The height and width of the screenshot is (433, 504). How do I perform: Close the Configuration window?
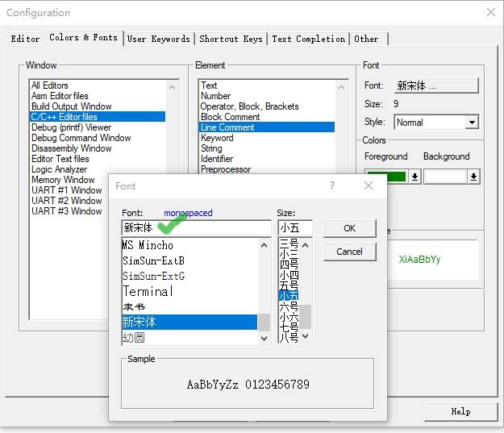(x=491, y=13)
